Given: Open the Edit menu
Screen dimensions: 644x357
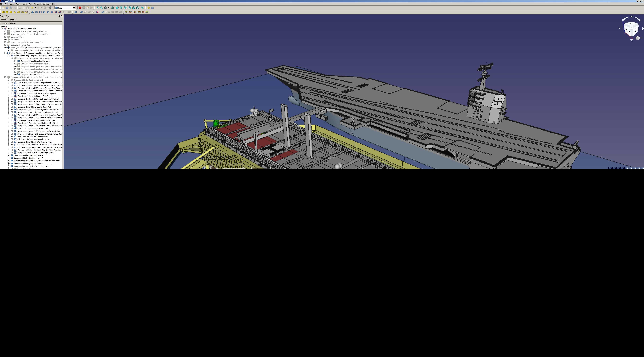Looking at the screenshot, I should click(7, 4).
